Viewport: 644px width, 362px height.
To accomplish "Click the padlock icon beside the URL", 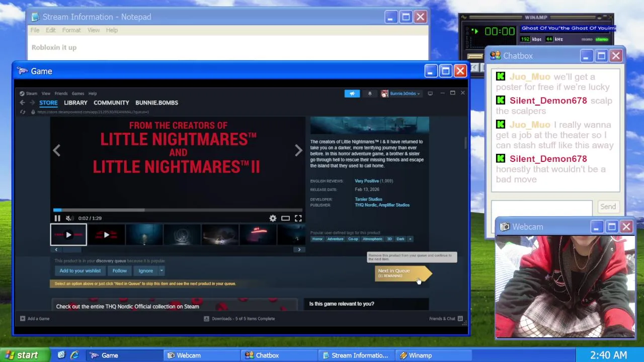I will 33,112.
